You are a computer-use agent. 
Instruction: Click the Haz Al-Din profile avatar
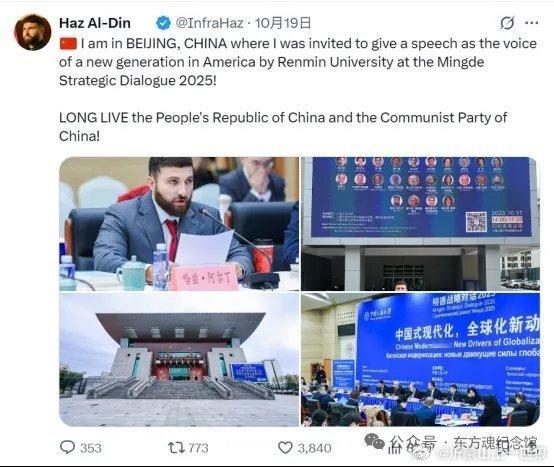(33, 32)
